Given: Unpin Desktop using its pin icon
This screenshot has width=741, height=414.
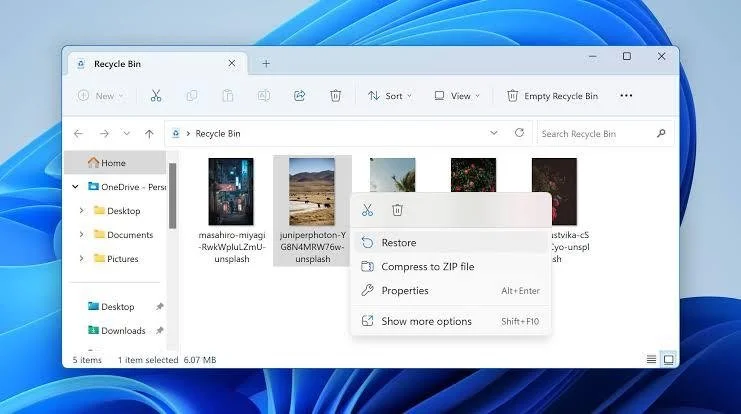Looking at the screenshot, I should click(x=160, y=307).
